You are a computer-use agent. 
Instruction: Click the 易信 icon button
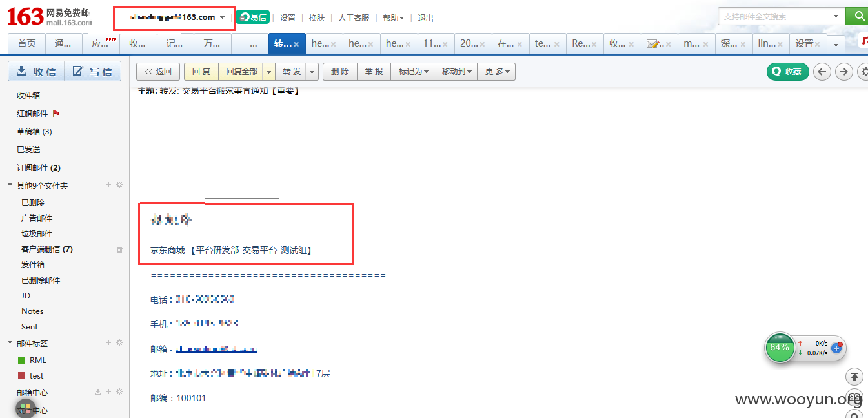(253, 17)
